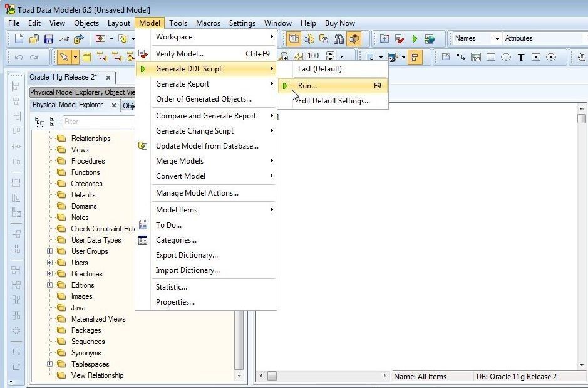This screenshot has width=588, height=388.
Task: Click the Undo arrow icon
Action: (19, 57)
